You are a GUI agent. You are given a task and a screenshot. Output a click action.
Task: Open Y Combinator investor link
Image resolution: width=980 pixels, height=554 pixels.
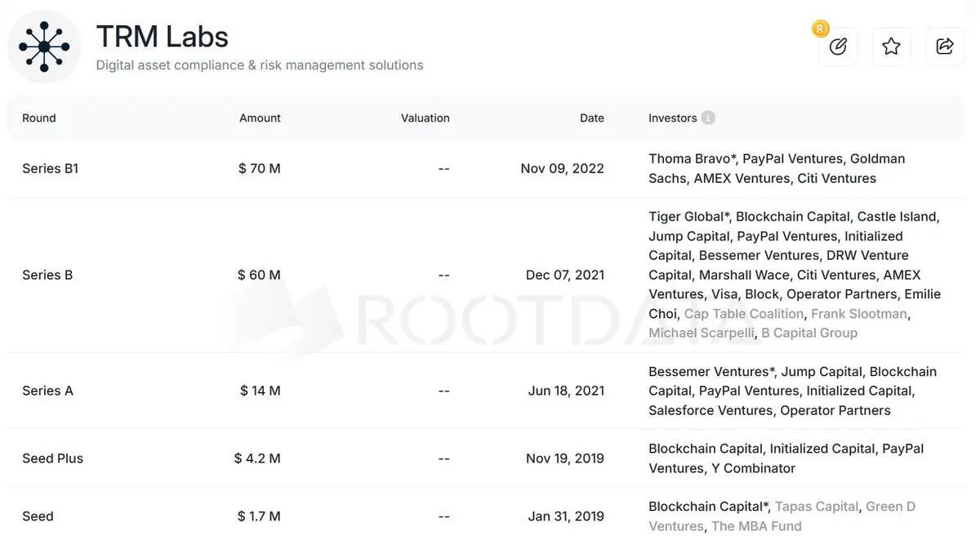(x=753, y=468)
